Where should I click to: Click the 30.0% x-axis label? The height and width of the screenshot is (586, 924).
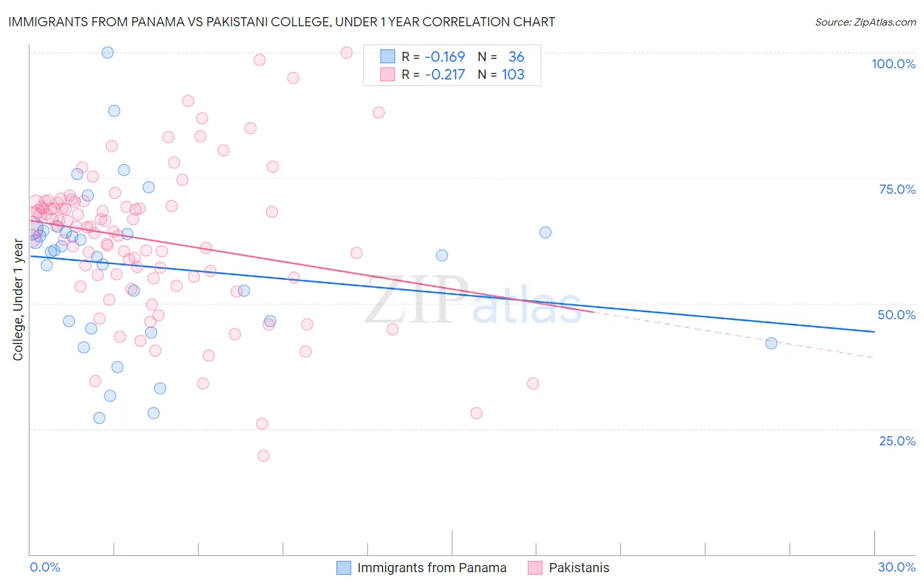point(896,567)
